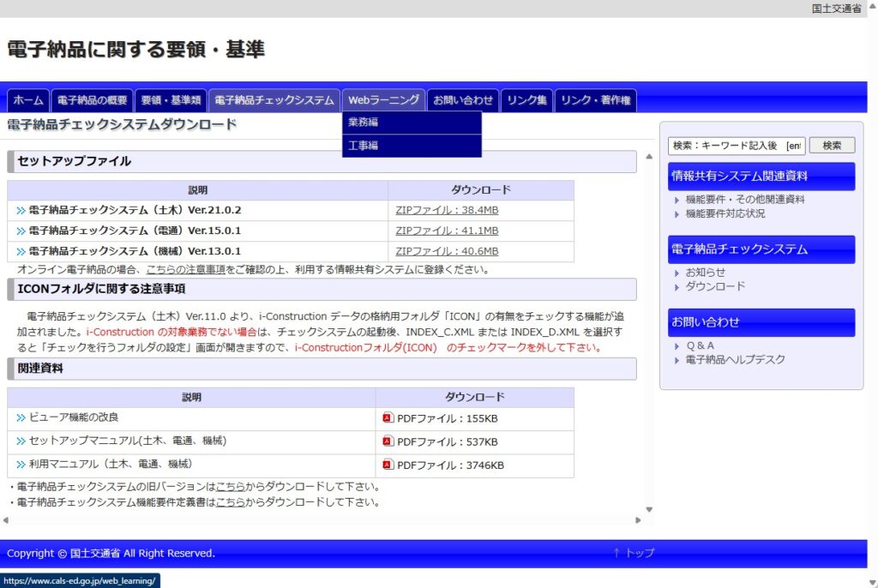Go to the ホーム tab

[28, 100]
